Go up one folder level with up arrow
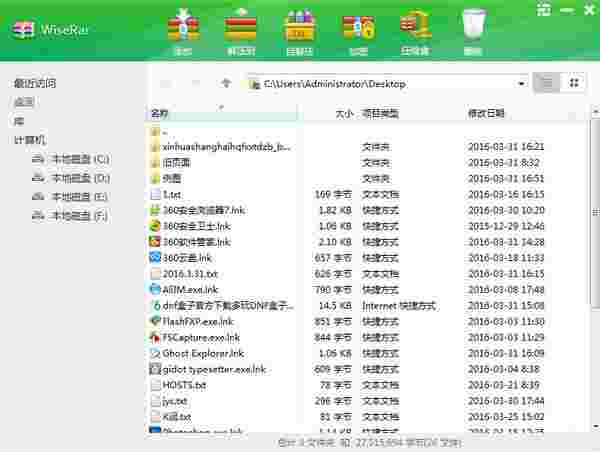 click(226, 83)
